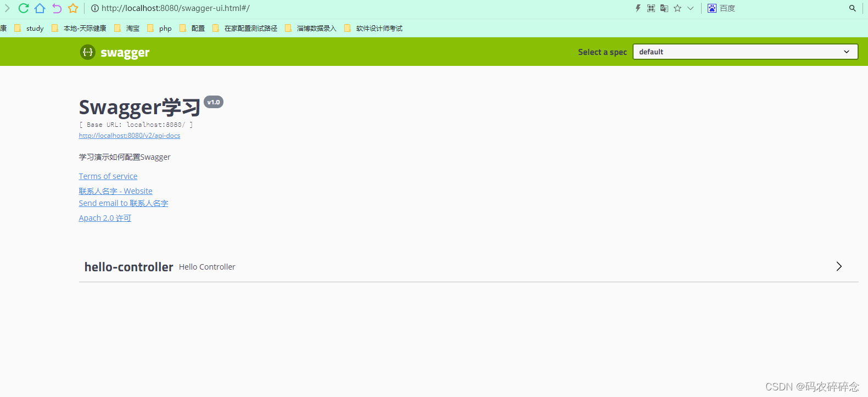868x397 pixels.
Task: Click the Hello Controller description text
Action: point(207,267)
